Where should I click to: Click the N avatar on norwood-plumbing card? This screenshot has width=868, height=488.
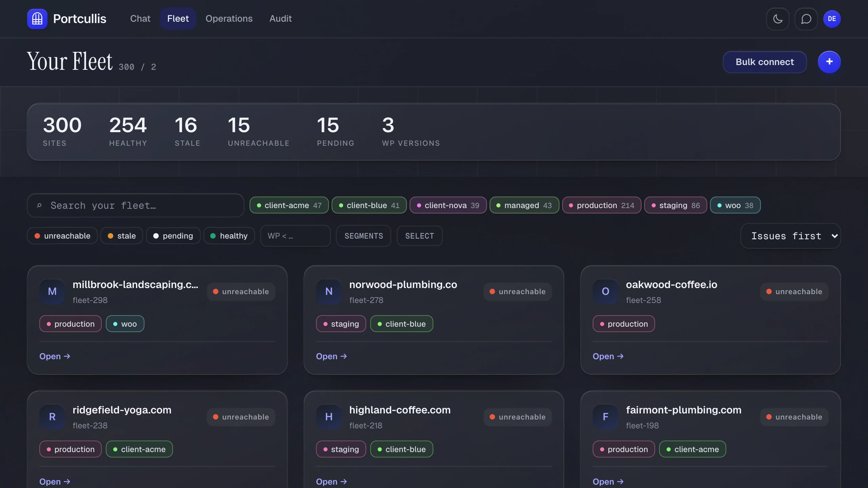[x=329, y=291]
